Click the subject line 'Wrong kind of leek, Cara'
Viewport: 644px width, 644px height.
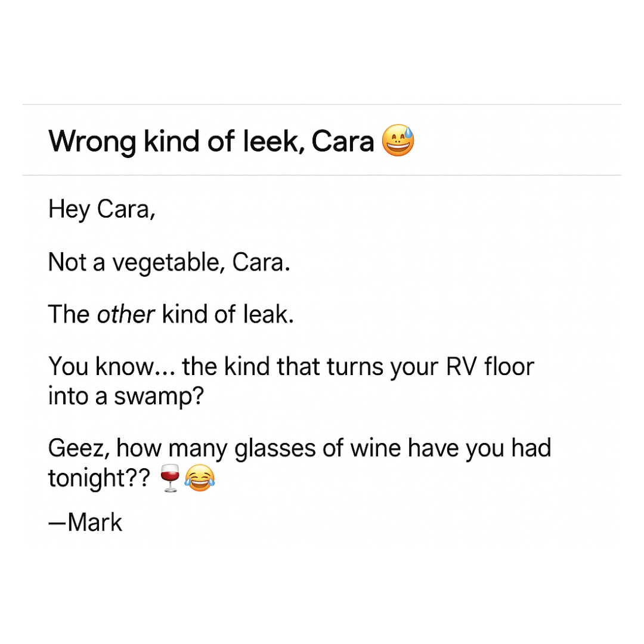click(x=211, y=142)
